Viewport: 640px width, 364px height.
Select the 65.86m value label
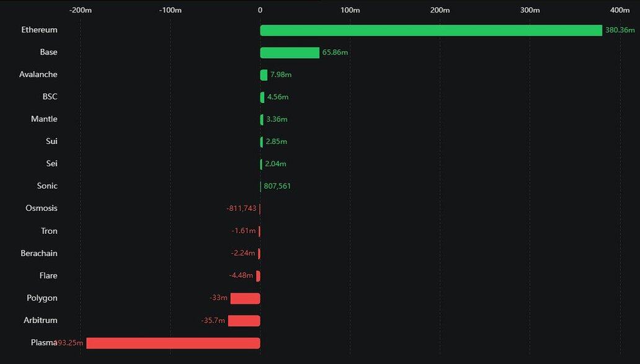(x=335, y=53)
